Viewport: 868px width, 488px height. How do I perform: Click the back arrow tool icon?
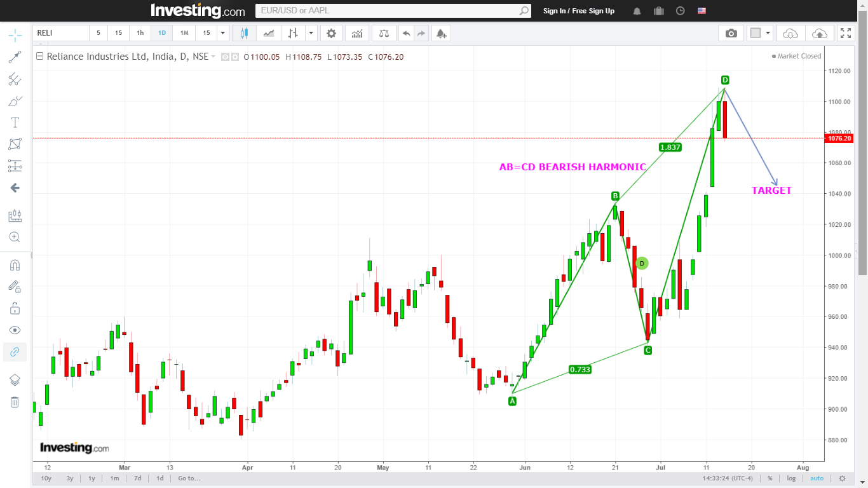15,188
